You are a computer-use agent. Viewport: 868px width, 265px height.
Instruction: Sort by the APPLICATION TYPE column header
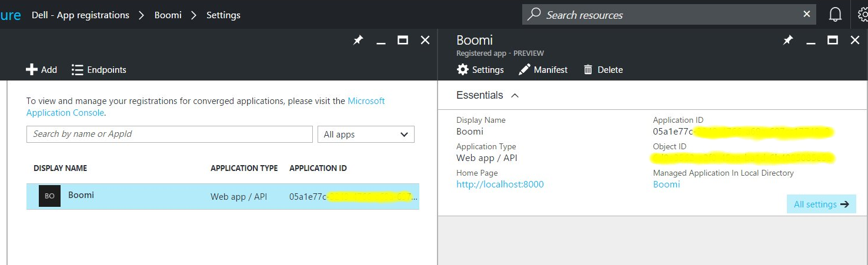point(244,168)
